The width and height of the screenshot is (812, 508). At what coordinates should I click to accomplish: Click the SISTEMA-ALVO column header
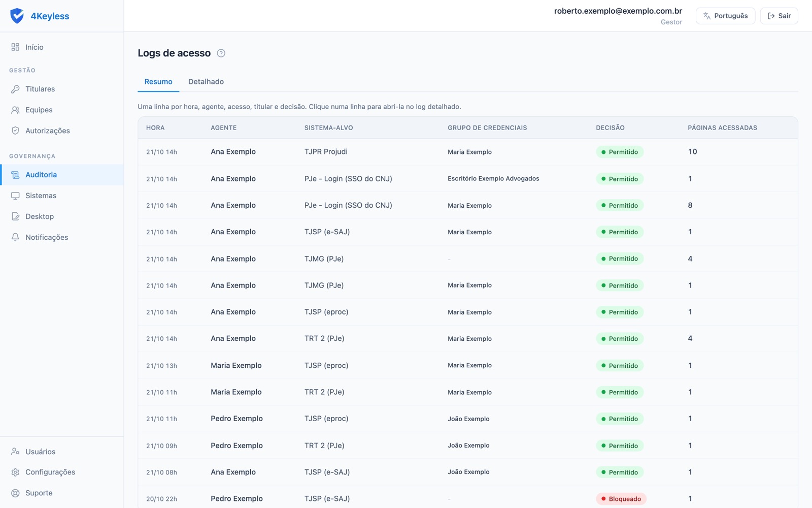pyautogui.click(x=328, y=128)
